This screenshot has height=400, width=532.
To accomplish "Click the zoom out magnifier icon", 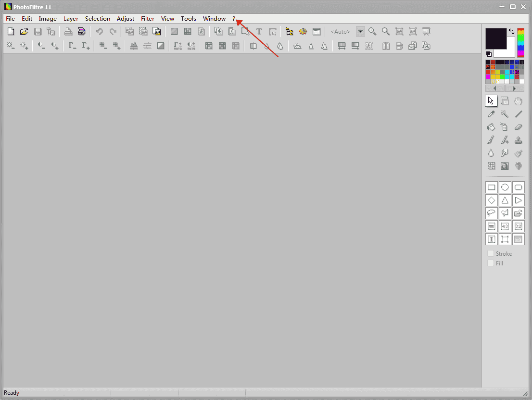I will point(386,32).
